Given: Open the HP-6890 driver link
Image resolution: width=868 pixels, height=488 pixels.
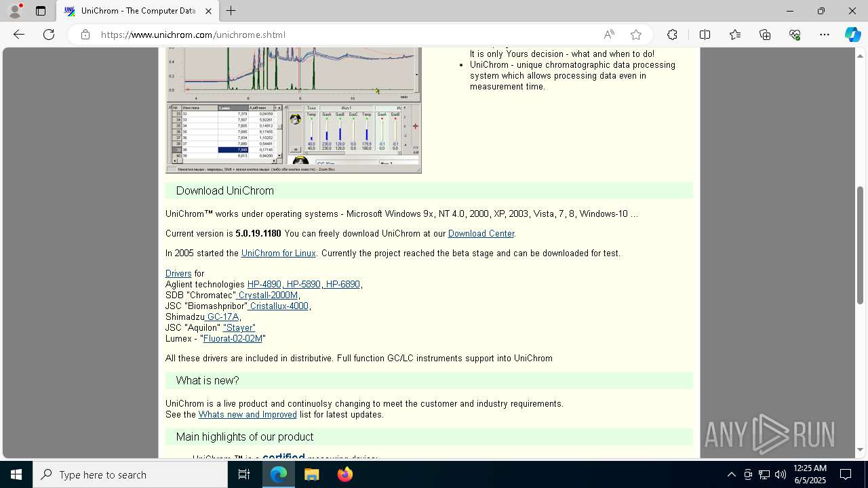Looking at the screenshot, I should pyautogui.click(x=342, y=285).
